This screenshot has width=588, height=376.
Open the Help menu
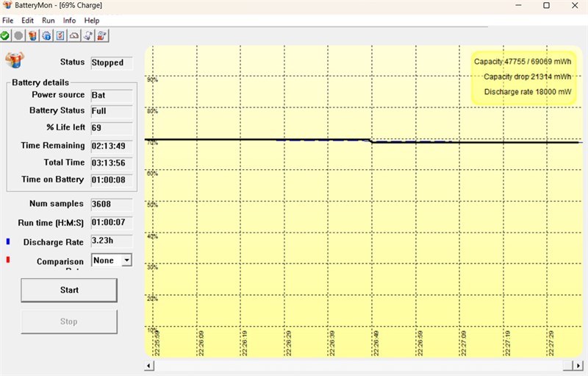pyautogui.click(x=92, y=21)
